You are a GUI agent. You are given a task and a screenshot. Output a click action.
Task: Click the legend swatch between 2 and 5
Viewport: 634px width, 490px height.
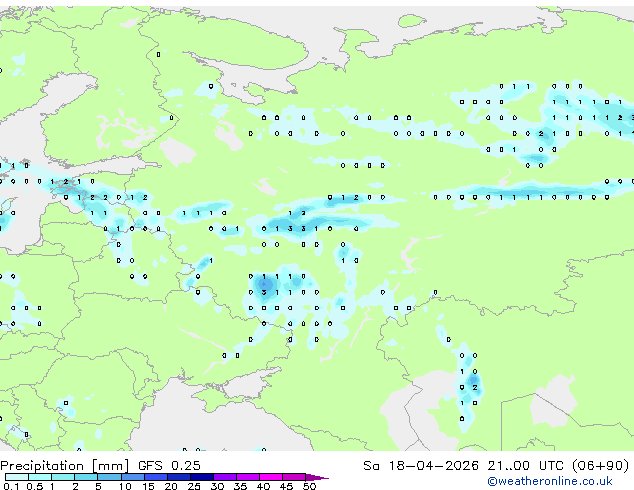[x=86, y=477]
